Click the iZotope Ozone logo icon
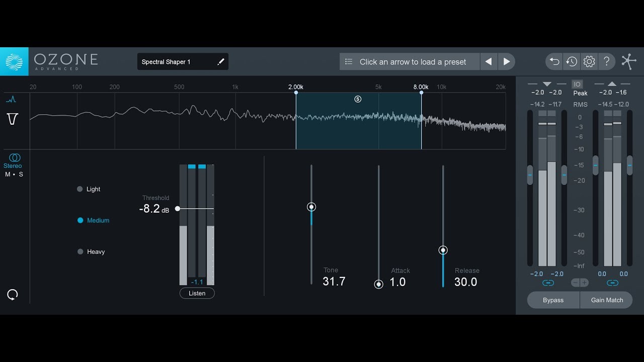Screen dimensions: 644x362 coord(14,61)
